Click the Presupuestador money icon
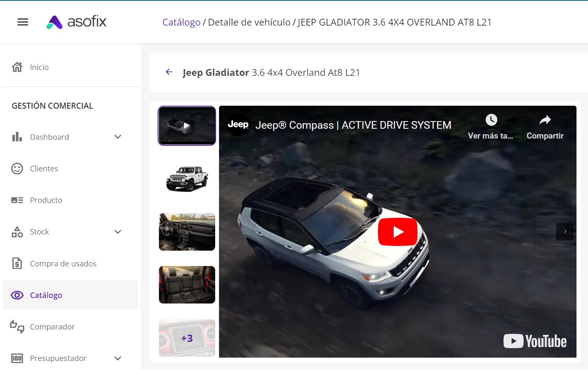The height and width of the screenshot is (370, 588). coord(17,358)
